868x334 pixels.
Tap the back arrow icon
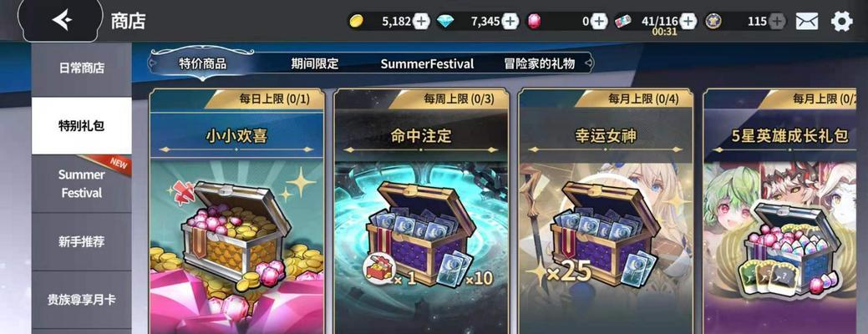61,21
